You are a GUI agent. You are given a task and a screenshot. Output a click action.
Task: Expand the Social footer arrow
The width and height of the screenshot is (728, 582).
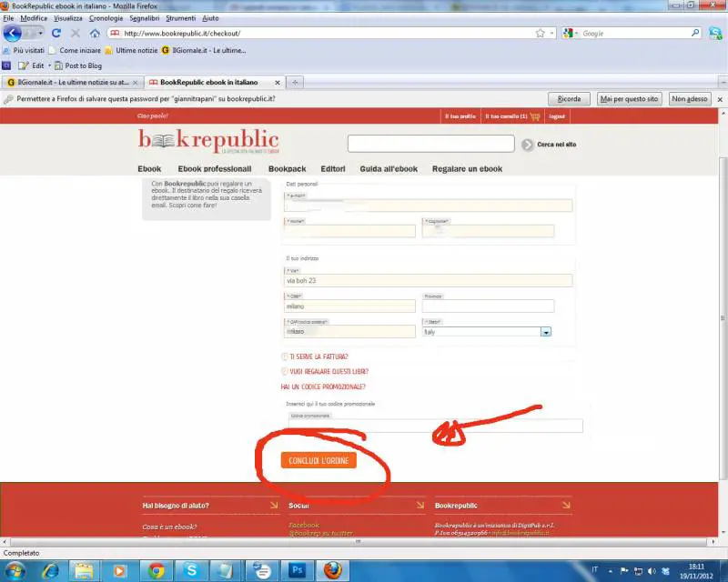click(420, 505)
